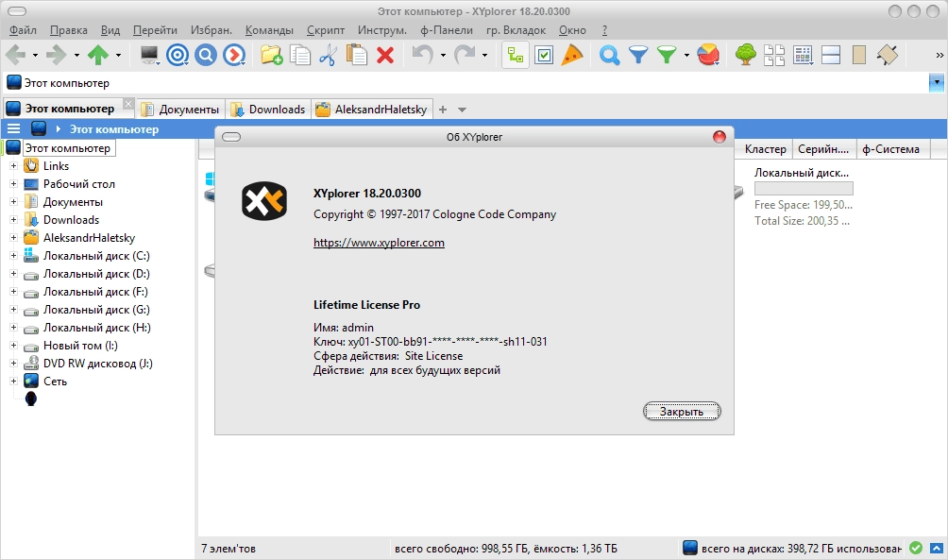Open Find Files with the magnifier icon
This screenshot has width=948, height=560.
click(x=609, y=55)
